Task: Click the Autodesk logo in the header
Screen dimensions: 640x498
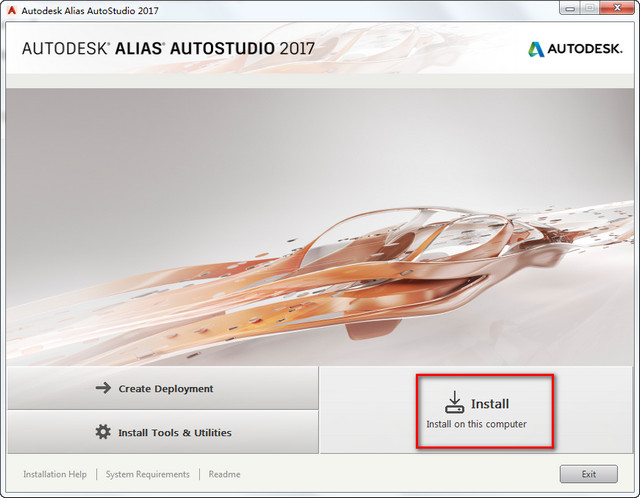Action: tap(575, 49)
